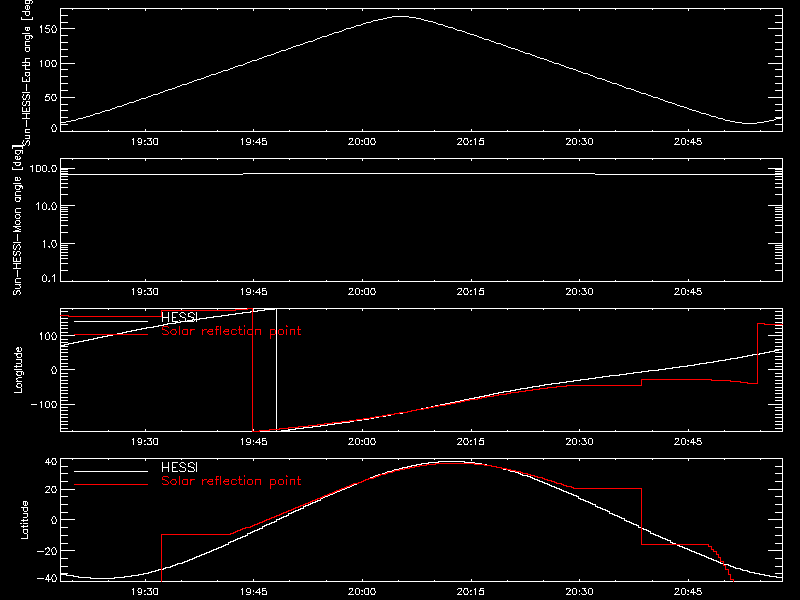The width and height of the screenshot is (800, 600).
Task: Click the 20:15 time label under Moon angle plot
Action: (x=470, y=292)
